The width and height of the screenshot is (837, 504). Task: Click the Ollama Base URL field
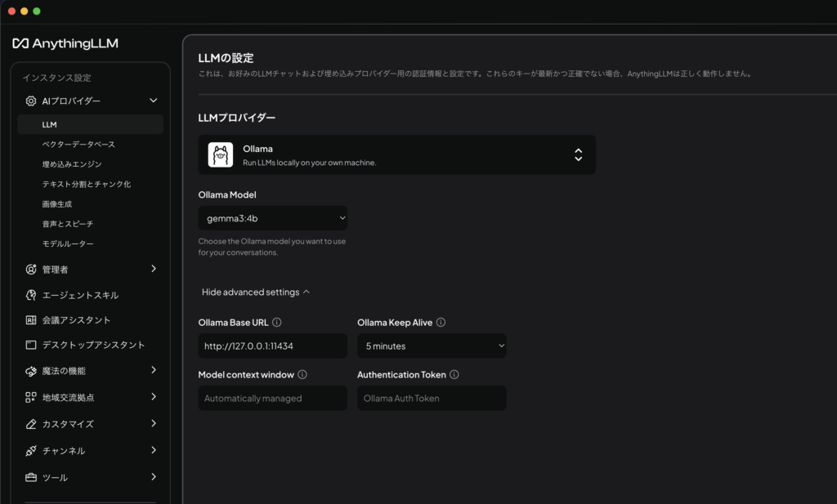pos(273,346)
